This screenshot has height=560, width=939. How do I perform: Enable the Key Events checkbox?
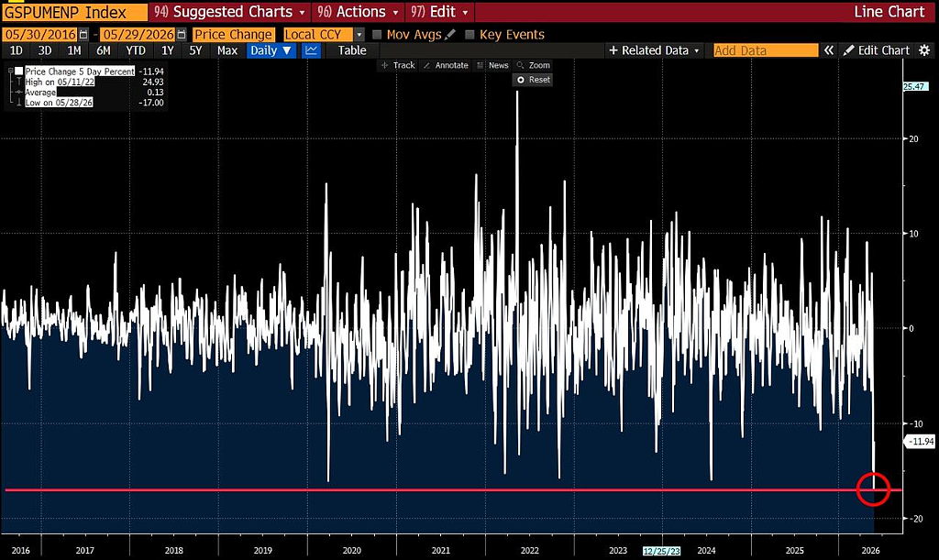click(x=469, y=35)
